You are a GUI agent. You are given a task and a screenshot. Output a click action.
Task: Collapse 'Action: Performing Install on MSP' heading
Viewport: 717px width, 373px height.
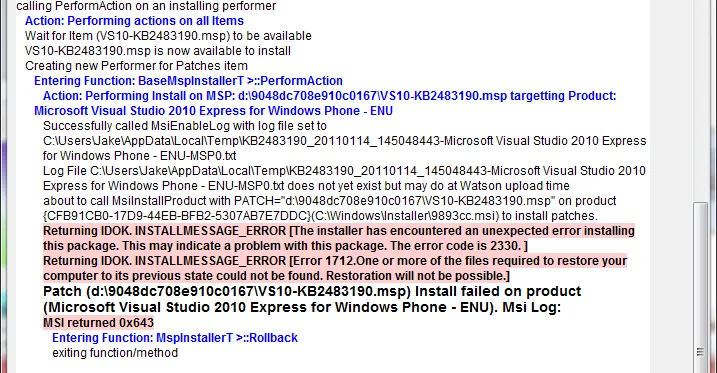pos(329,96)
